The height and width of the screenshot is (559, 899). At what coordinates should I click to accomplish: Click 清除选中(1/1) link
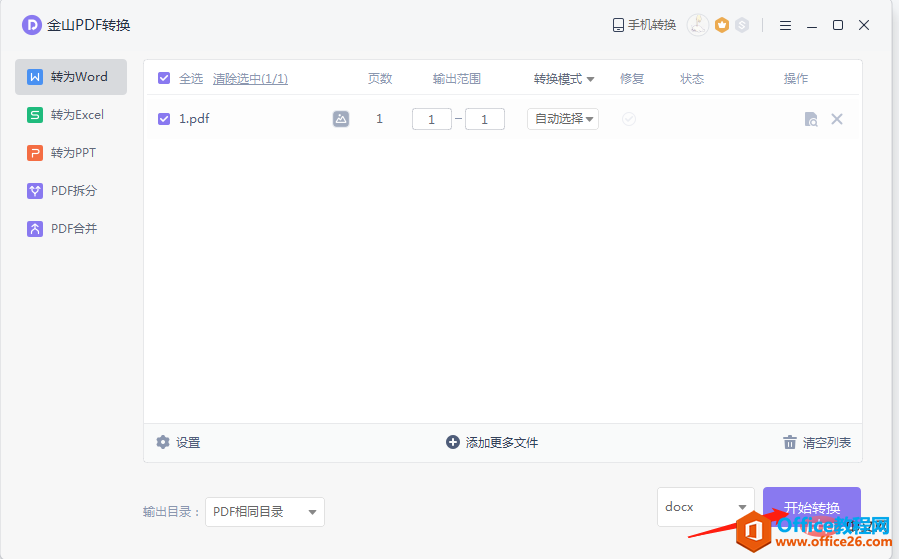(x=251, y=79)
